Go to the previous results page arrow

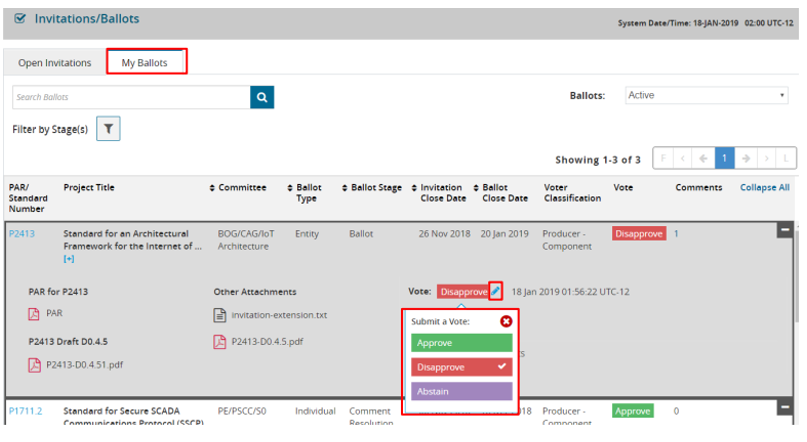pyautogui.click(x=703, y=159)
